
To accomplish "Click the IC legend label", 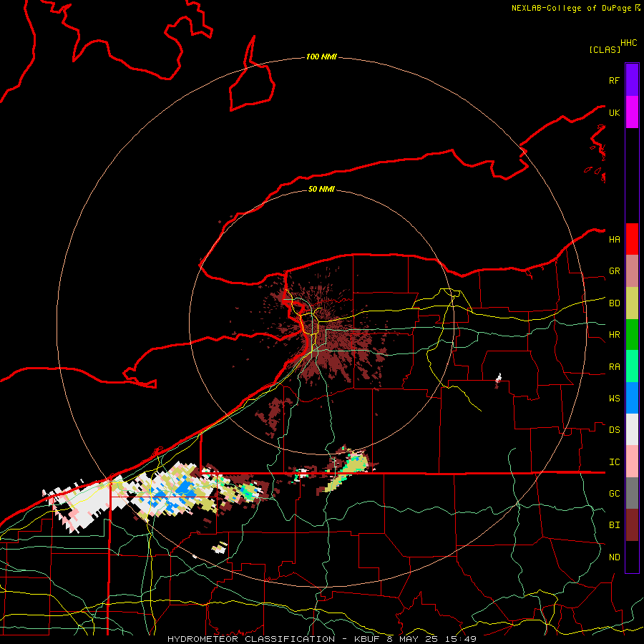I will click(614, 462).
